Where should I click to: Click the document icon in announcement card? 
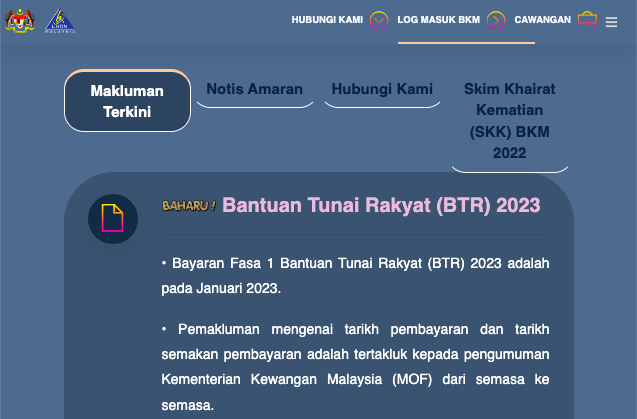113,218
